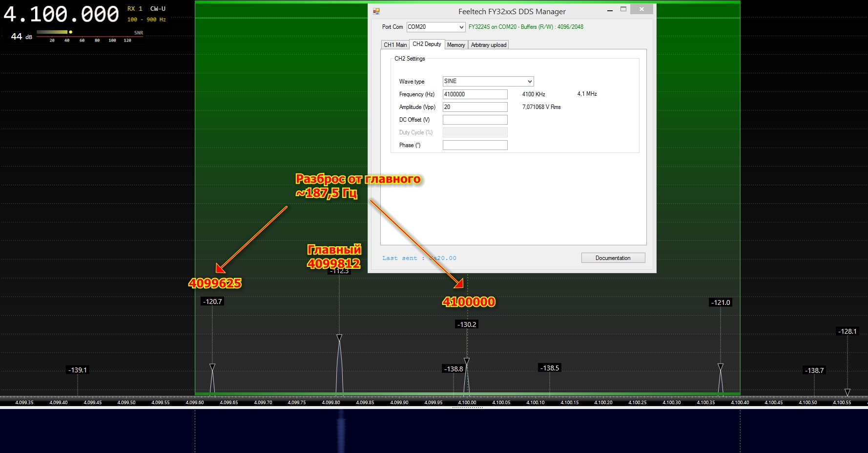Click the 44 dB SNR reading
The width and height of the screenshot is (868, 453).
pyautogui.click(x=21, y=37)
